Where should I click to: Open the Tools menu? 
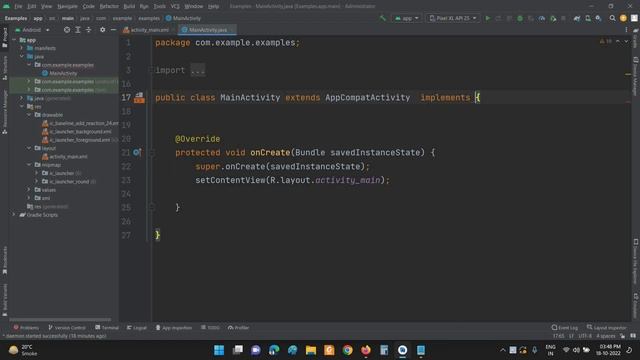pos(160,6)
